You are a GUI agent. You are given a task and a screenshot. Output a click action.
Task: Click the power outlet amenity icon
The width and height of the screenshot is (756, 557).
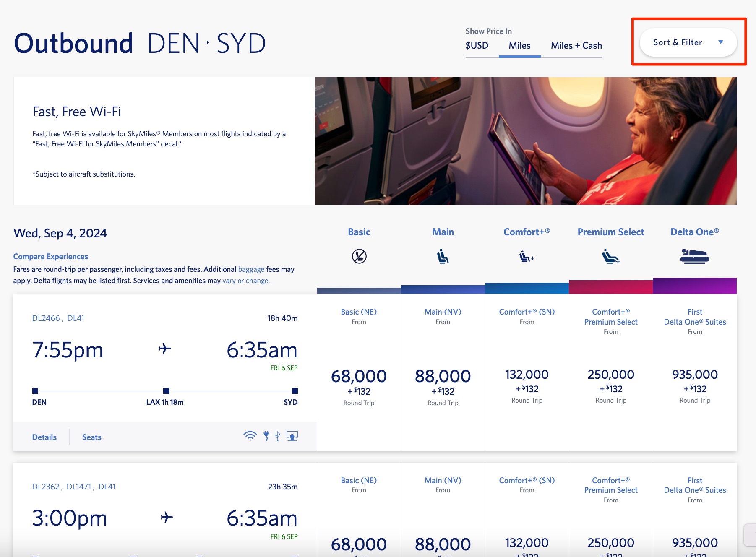click(267, 436)
